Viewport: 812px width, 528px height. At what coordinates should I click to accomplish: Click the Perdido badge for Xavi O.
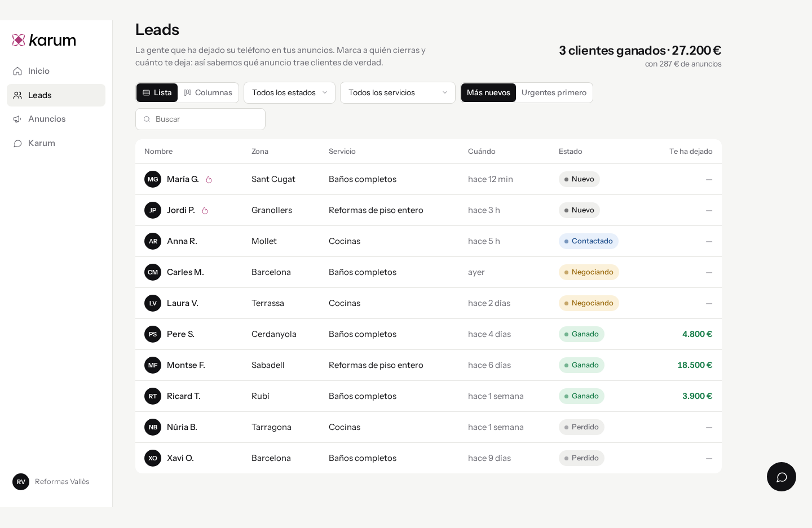click(x=581, y=458)
